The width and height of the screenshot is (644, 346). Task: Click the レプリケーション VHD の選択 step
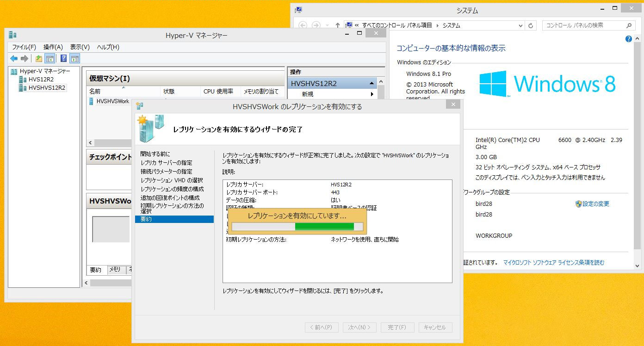[172, 180]
